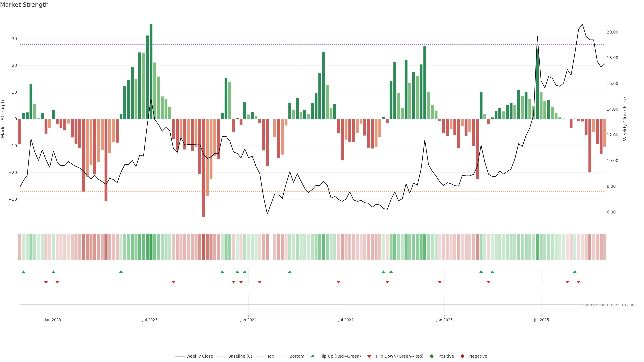This screenshot has height=362, width=644.
Task: Click the source: sharemaestro.com text
Action: [x=609, y=305]
